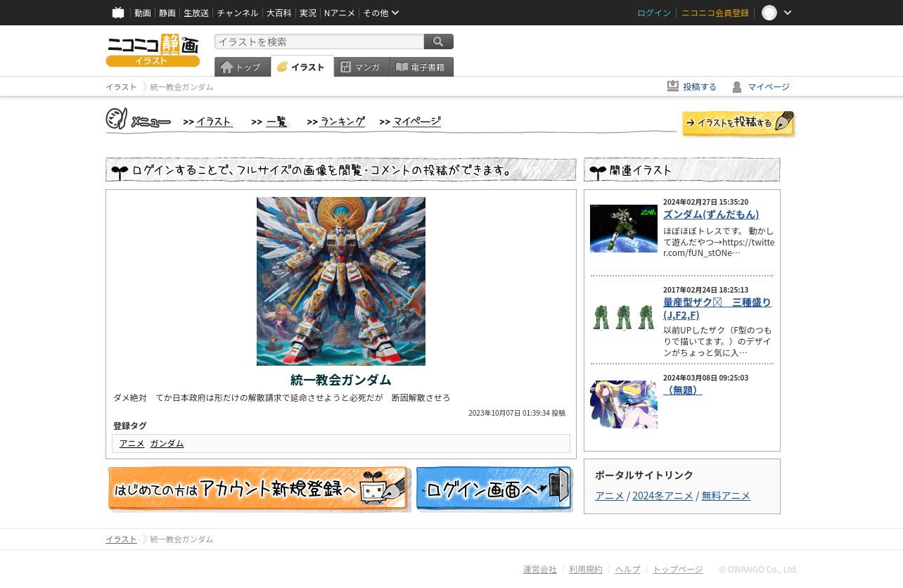
Task: Open マイページ link in sub header
Action: click(x=769, y=87)
